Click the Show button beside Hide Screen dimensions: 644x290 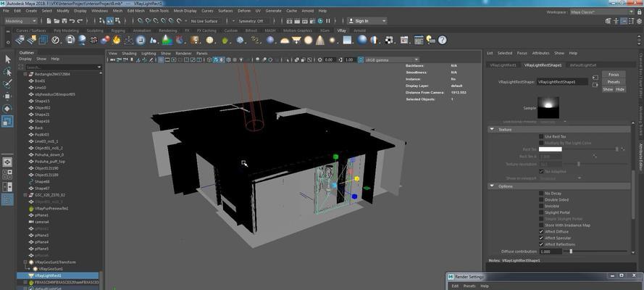pyautogui.click(x=608, y=89)
